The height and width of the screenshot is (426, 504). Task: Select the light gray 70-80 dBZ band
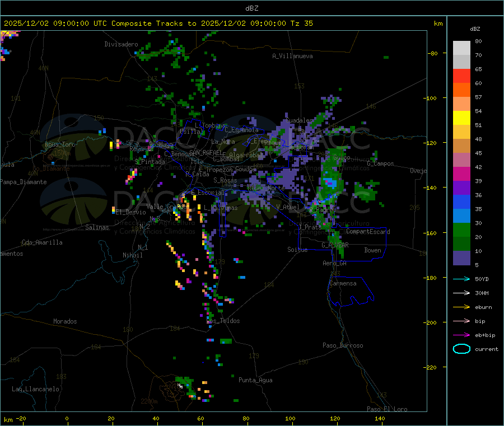pos(461,48)
